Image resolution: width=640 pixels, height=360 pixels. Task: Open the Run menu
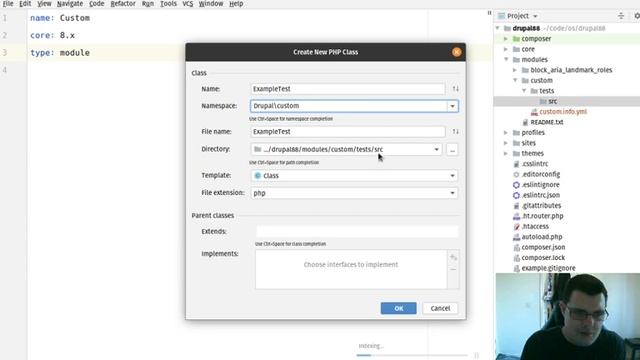click(148, 4)
